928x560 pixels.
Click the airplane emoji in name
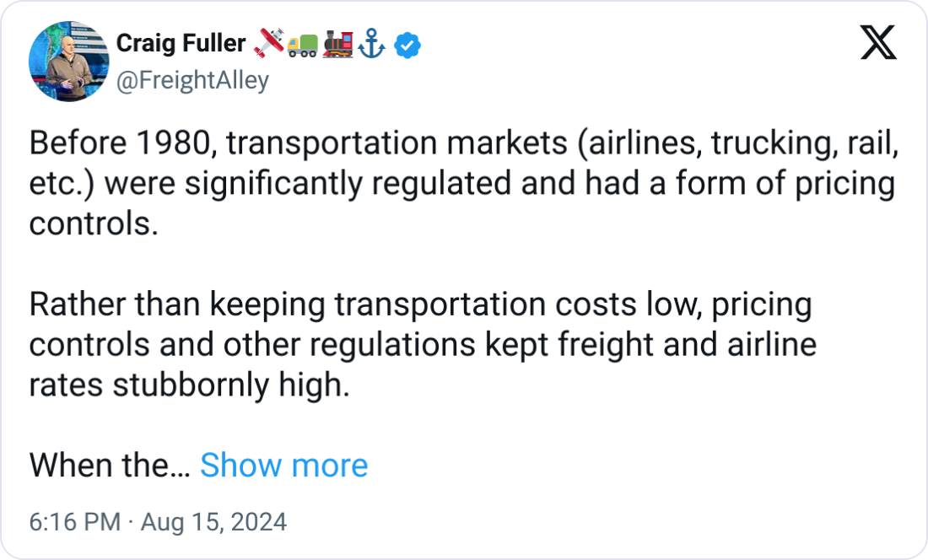point(268,43)
